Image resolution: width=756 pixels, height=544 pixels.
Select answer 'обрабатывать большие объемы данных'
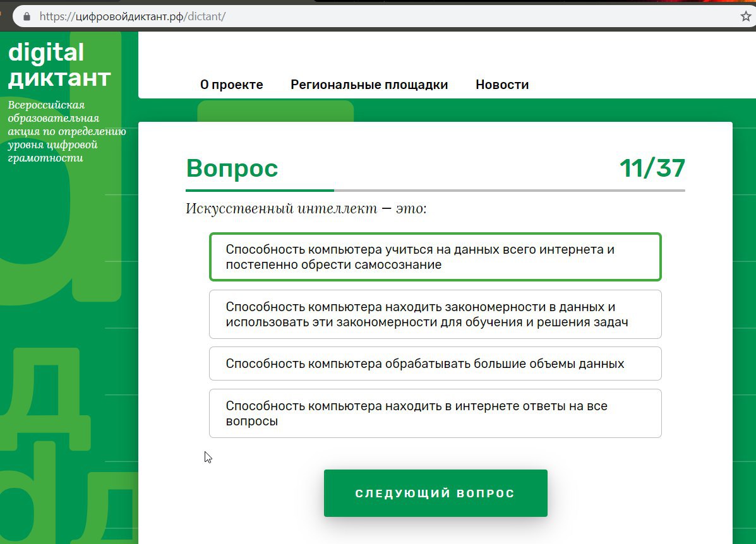pyautogui.click(x=435, y=364)
